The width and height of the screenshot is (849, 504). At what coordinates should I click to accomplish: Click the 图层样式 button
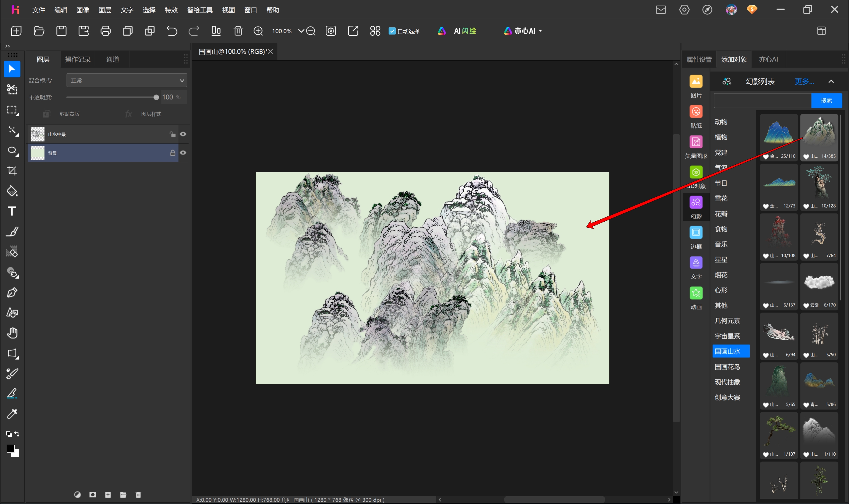(x=144, y=114)
